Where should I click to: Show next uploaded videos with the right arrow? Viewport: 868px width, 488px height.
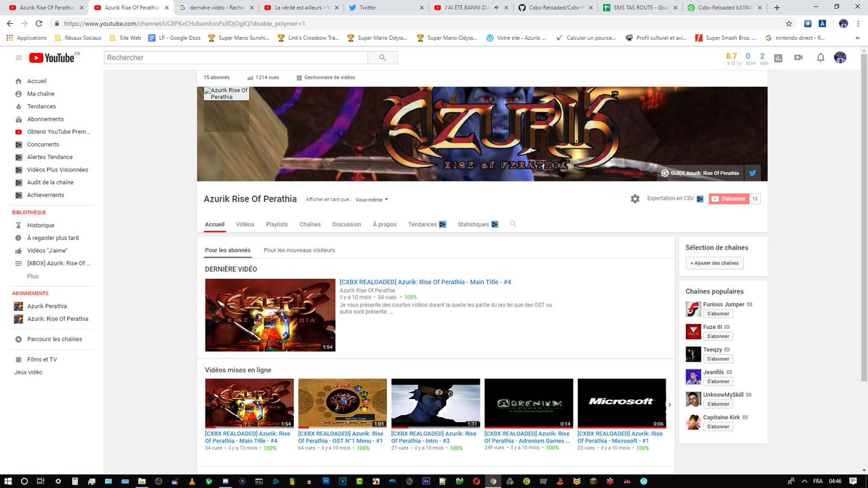click(669, 405)
